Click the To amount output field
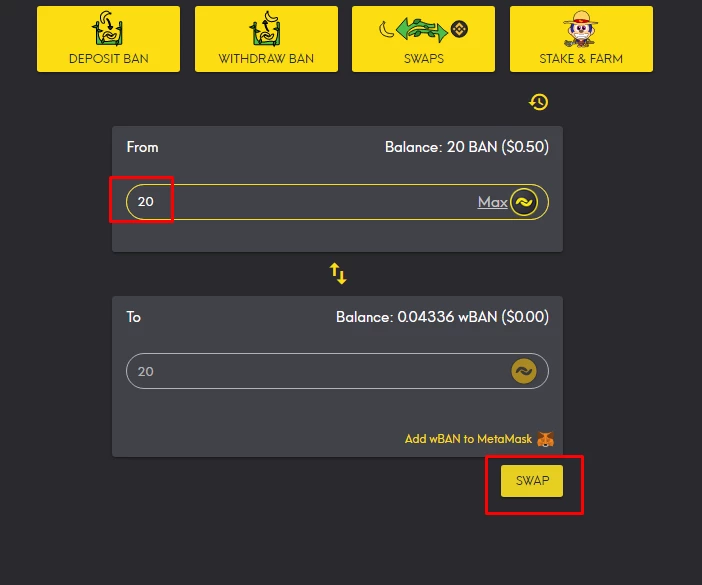 click(337, 371)
